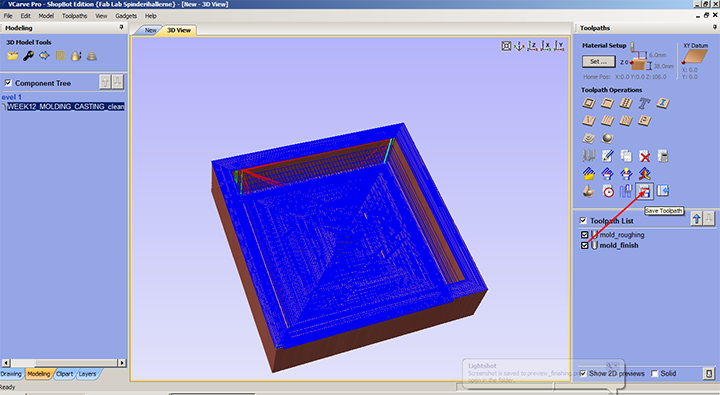The image size is (720, 395).
Task: Click the Slice model layered icon
Action: 92,56
